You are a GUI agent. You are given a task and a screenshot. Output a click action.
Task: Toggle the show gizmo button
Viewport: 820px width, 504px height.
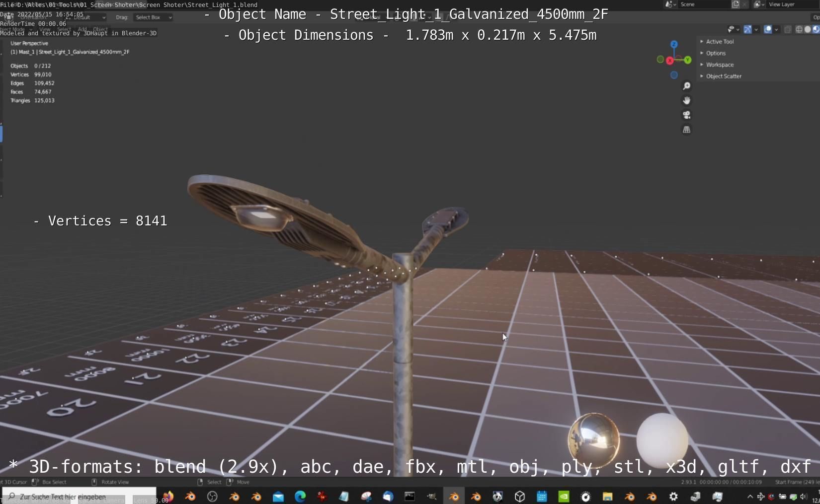(747, 29)
